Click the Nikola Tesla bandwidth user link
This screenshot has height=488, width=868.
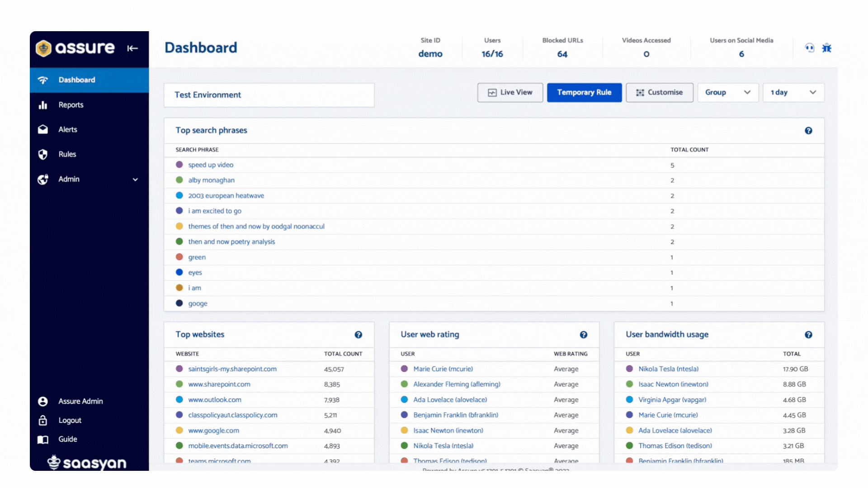[669, 368]
